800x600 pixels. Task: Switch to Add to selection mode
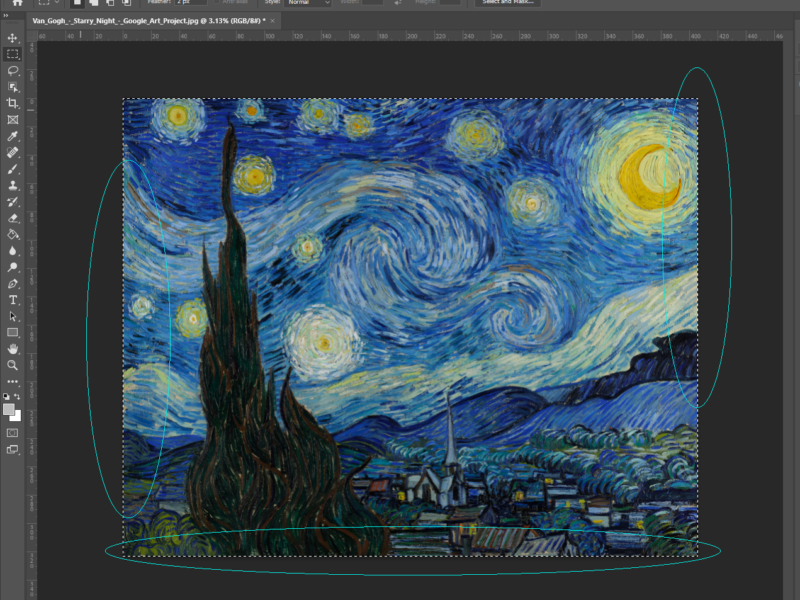click(93, 3)
